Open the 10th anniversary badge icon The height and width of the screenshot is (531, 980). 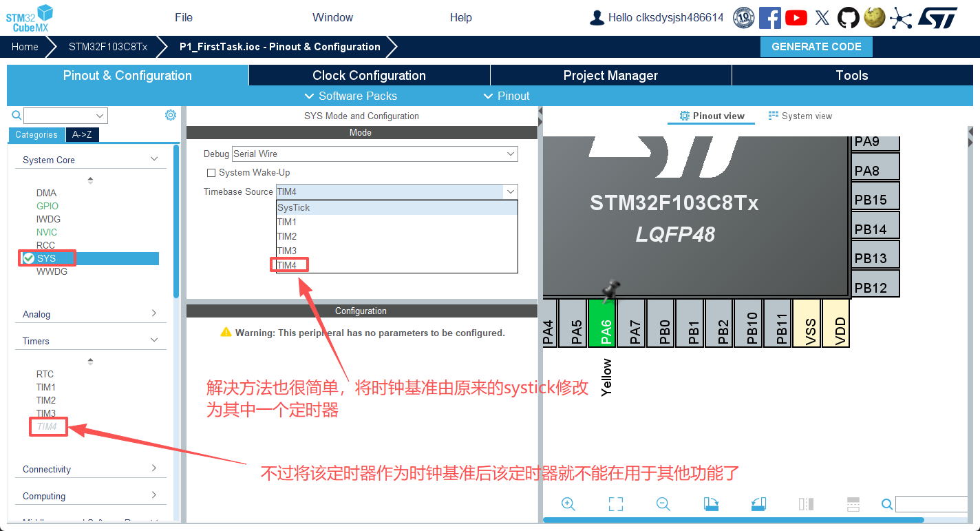744,18
